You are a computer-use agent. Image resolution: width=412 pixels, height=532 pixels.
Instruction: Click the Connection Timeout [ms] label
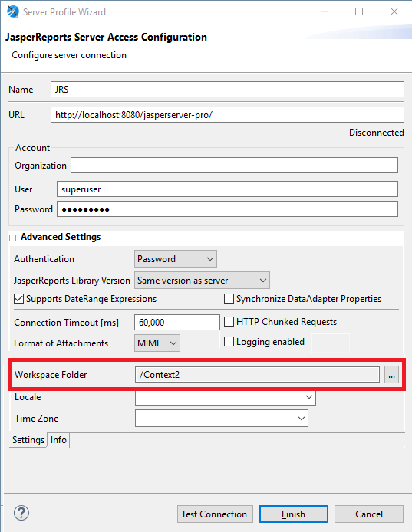tap(66, 323)
